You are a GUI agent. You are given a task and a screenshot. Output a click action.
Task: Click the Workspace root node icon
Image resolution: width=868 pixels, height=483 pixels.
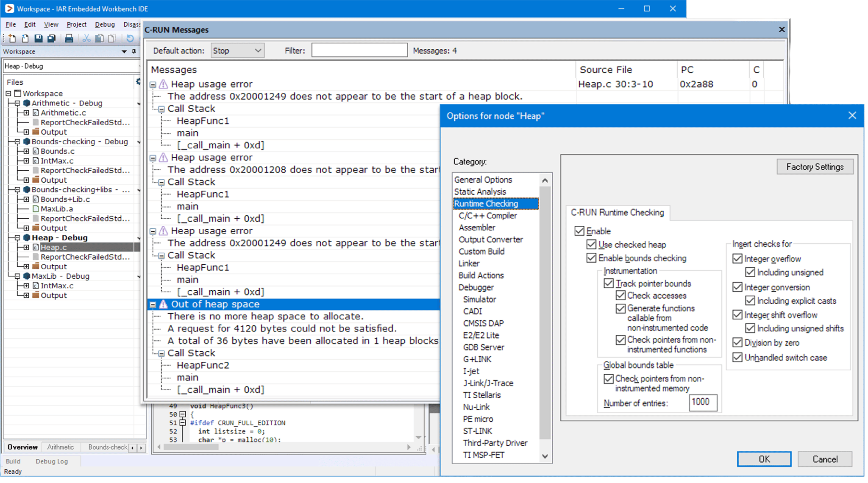click(x=17, y=93)
